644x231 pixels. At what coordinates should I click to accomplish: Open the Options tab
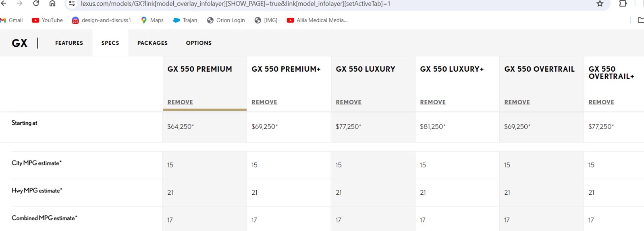point(199,43)
